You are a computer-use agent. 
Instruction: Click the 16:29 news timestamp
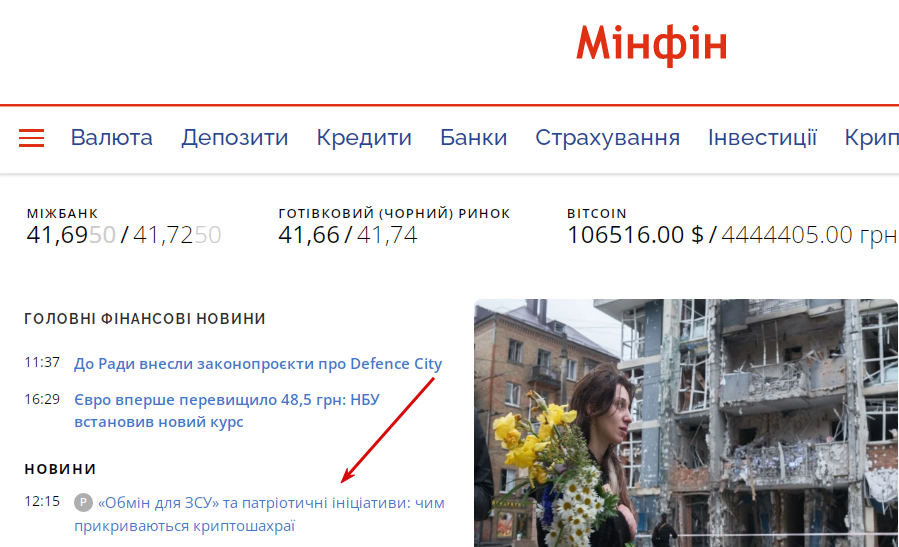[x=42, y=399]
